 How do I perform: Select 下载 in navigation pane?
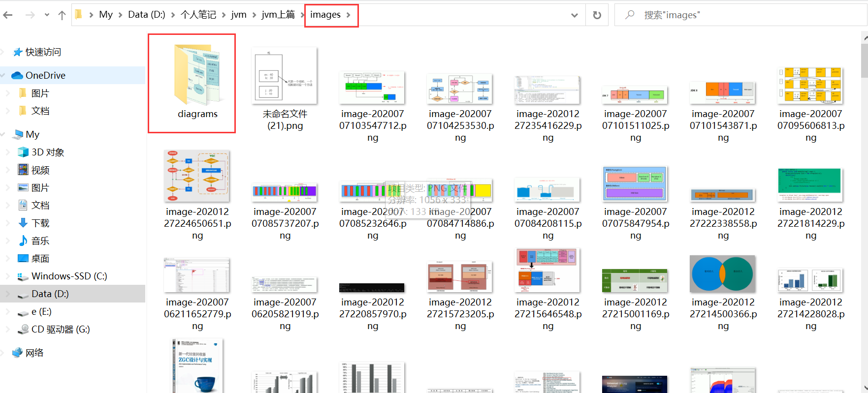coord(40,223)
